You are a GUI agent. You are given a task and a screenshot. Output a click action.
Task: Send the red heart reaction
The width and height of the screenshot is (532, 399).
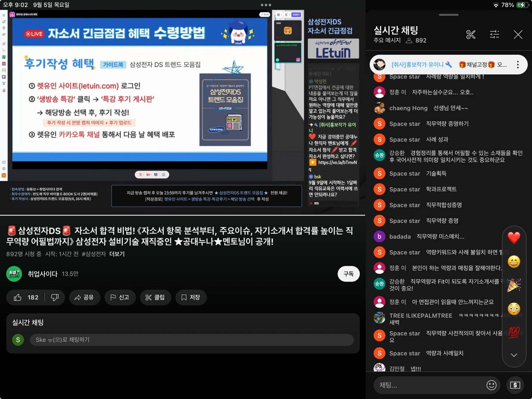(514, 238)
